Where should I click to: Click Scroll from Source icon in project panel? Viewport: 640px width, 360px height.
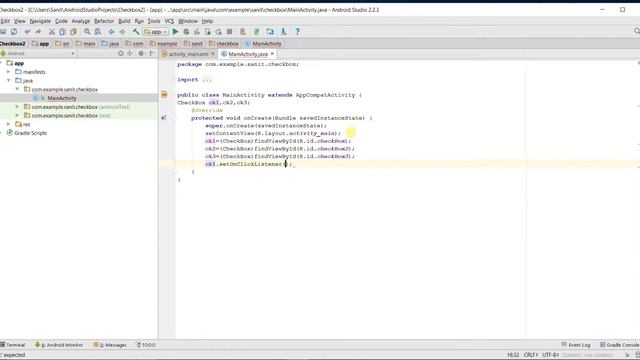click(x=121, y=53)
